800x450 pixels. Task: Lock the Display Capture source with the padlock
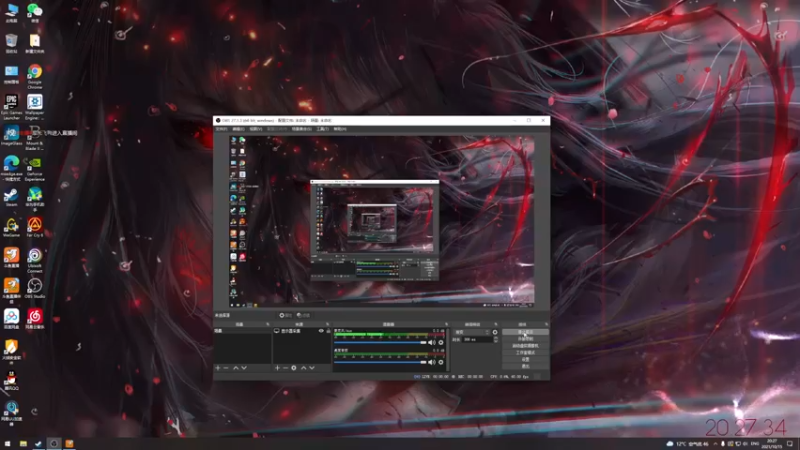(x=329, y=331)
